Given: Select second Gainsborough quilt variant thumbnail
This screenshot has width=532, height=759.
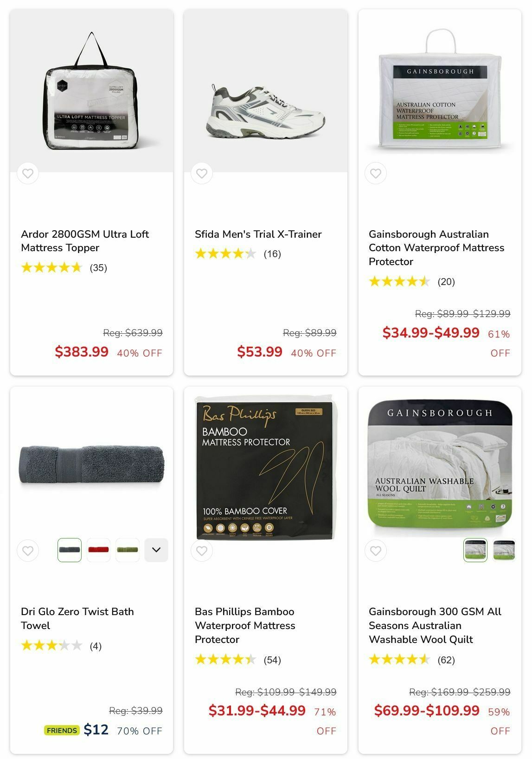Looking at the screenshot, I should pos(504,550).
